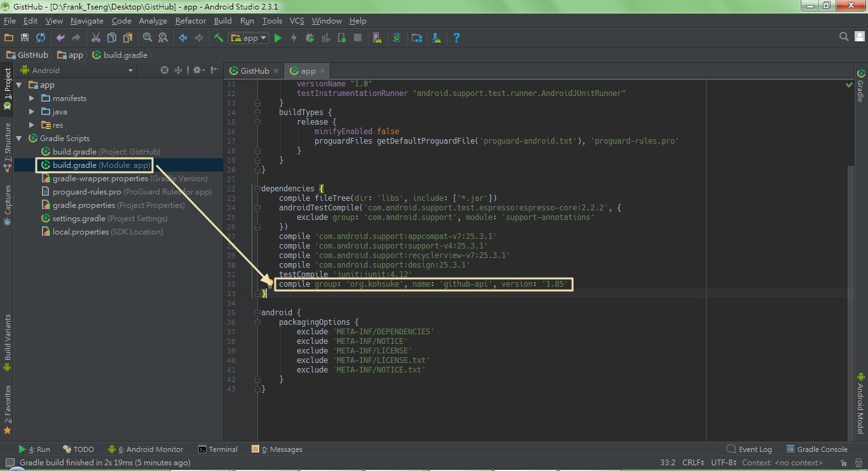The width and height of the screenshot is (868, 471).
Task: Collapse the dependencies block fold marker
Action: 257,189
